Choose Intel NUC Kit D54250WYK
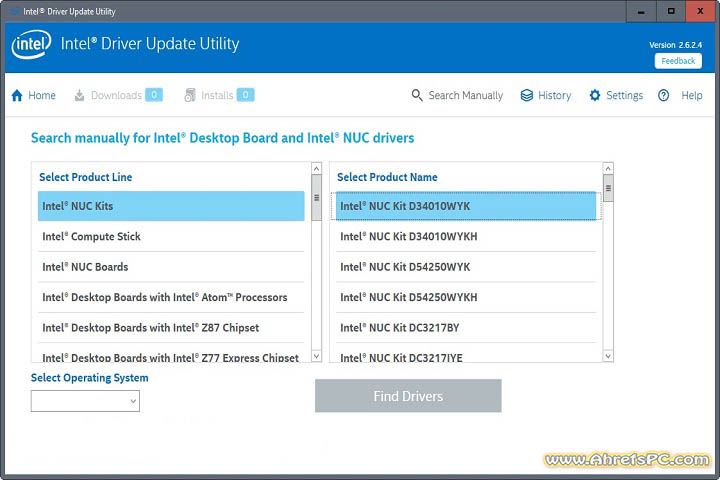The width and height of the screenshot is (720, 480). pos(466,267)
